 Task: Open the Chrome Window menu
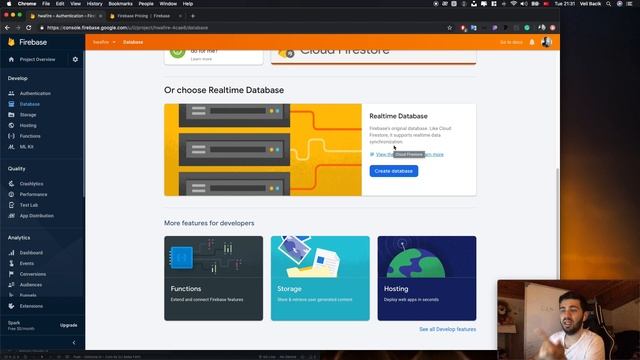tap(168, 4)
